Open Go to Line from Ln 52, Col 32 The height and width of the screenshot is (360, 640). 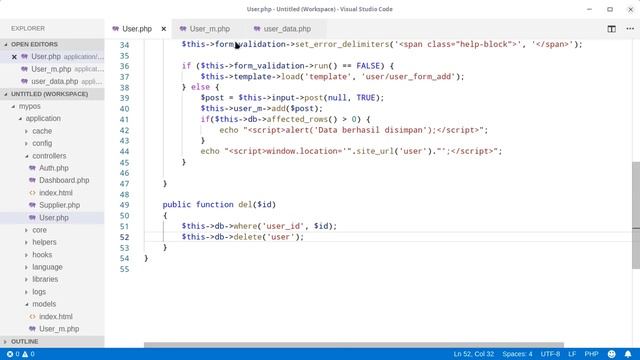point(473,354)
